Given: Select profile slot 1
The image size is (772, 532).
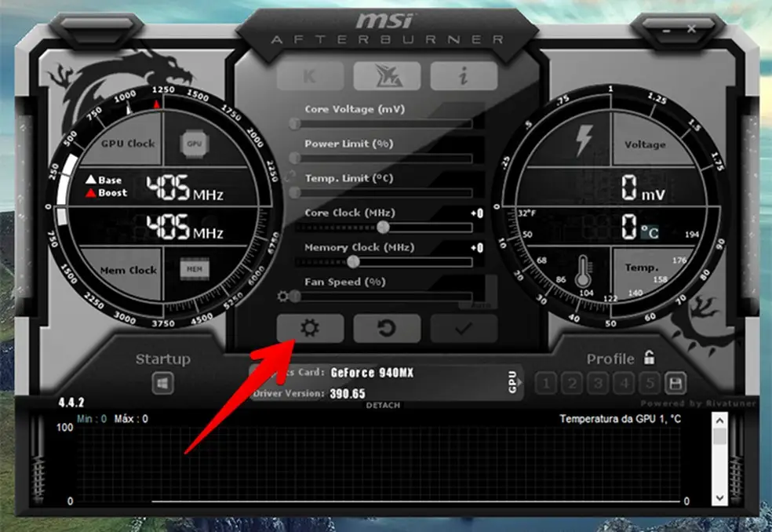Looking at the screenshot, I should pyautogui.click(x=546, y=384).
